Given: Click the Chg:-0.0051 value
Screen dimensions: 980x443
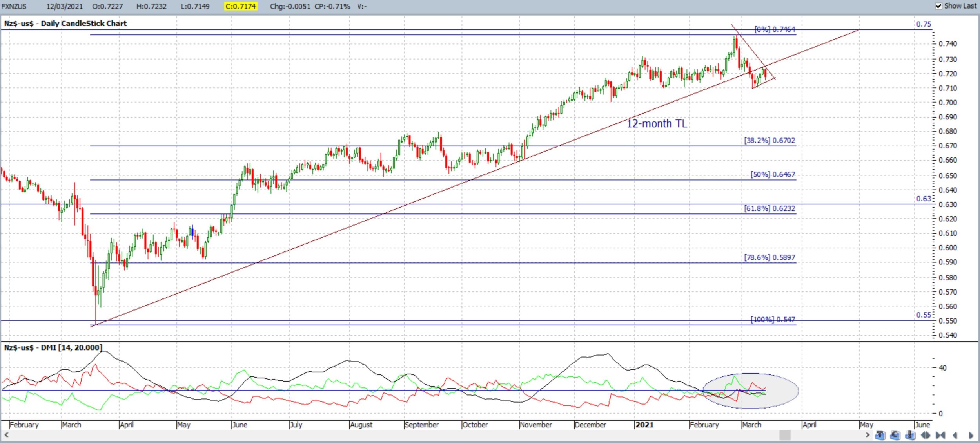Looking at the screenshot, I should coord(290,6).
